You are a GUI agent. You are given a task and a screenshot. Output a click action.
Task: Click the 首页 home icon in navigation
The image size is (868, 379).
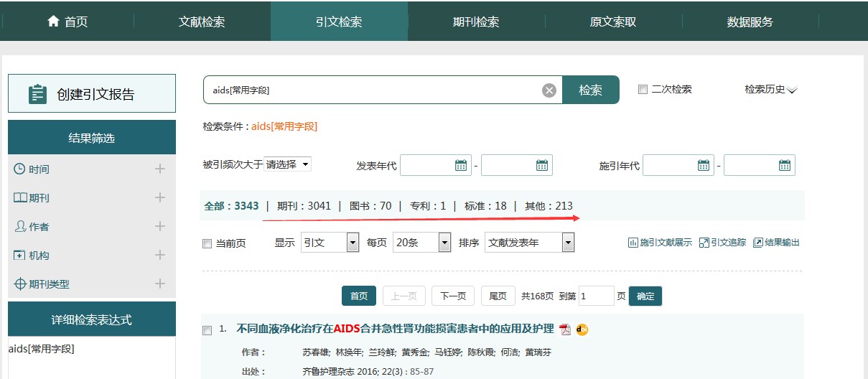click(53, 22)
